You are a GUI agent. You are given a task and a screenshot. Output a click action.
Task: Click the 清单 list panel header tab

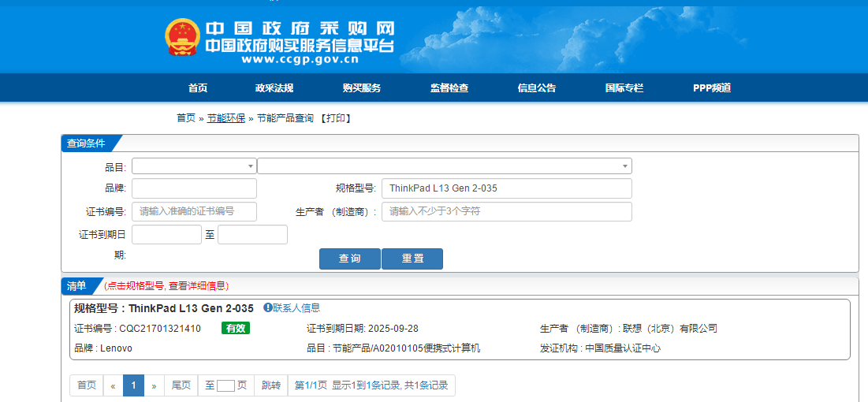click(77, 285)
